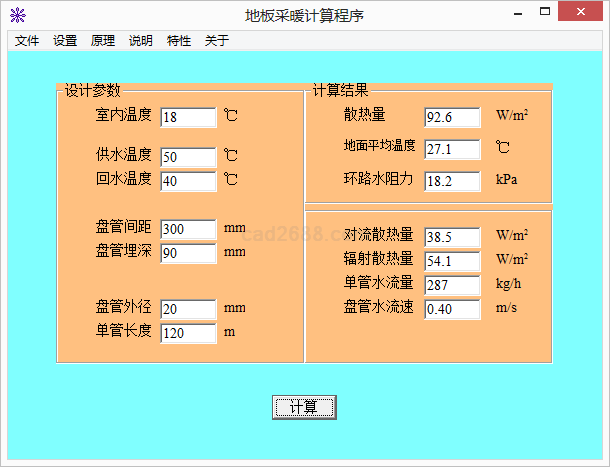Screen dimensions: 610x467
Task: Select the 回水温度 input field
Action: pos(188,182)
